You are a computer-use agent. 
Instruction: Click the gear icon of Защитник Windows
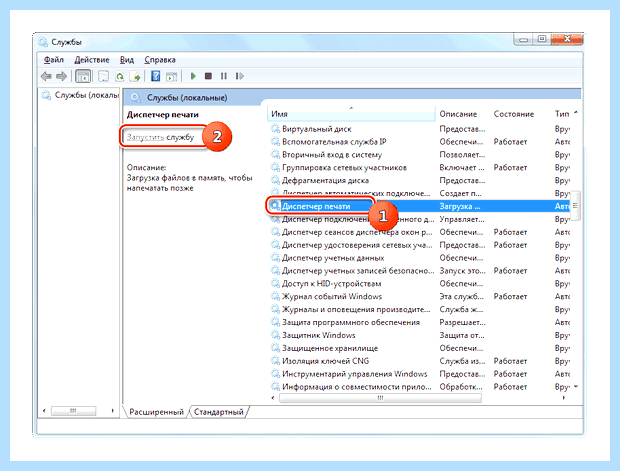pos(275,335)
